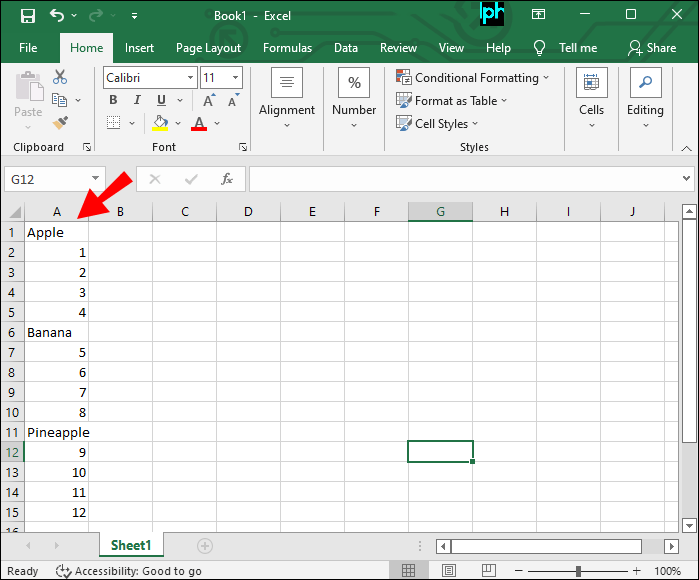Switch to Page Layout view icon
699x580 pixels.
click(x=447, y=571)
